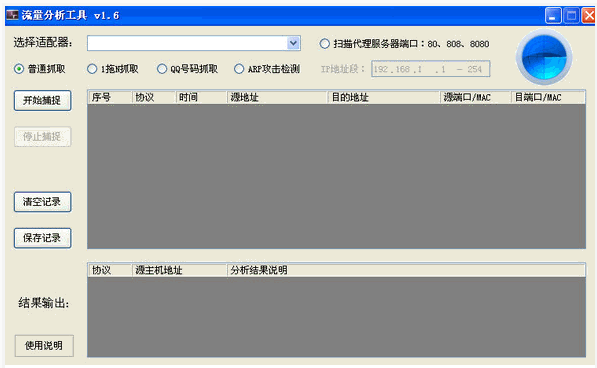This screenshot has height=368, width=597.
Task: Click the IP地址段 address range field
Action: (431, 69)
